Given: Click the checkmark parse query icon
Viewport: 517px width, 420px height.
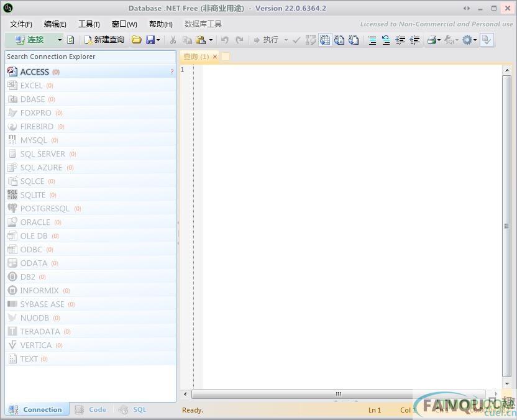Looking at the screenshot, I should [x=296, y=40].
